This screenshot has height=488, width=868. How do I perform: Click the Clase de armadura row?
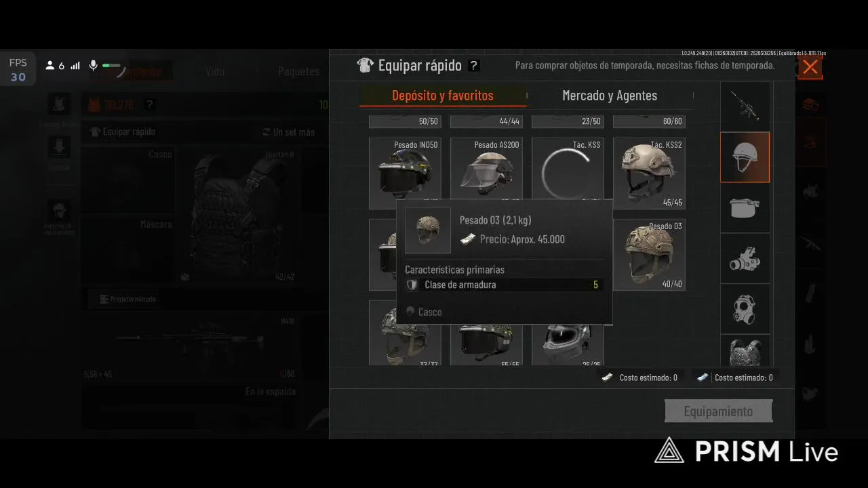coord(503,285)
